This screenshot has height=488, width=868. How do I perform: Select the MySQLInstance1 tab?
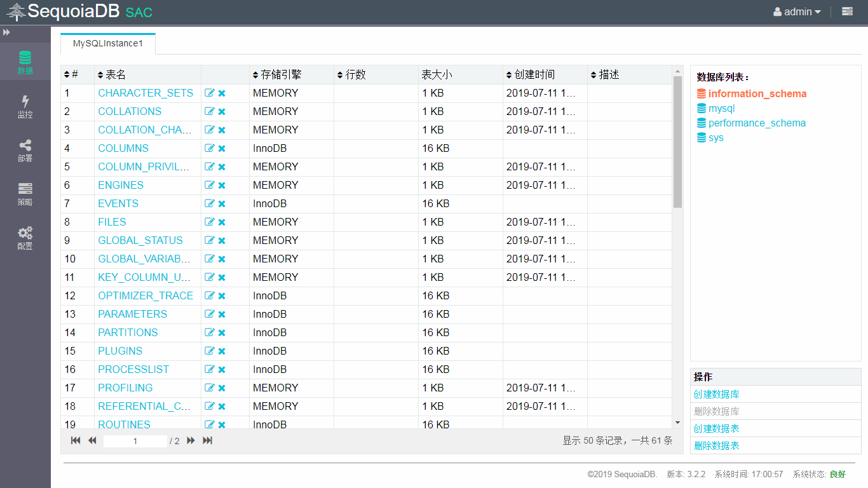coord(108,44)
